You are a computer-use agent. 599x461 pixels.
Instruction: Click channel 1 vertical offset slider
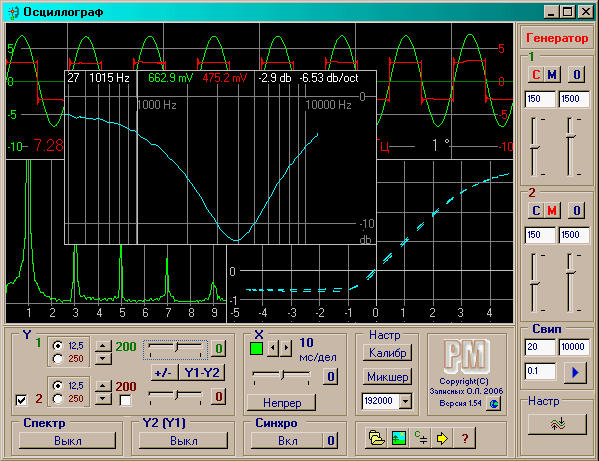176,349
